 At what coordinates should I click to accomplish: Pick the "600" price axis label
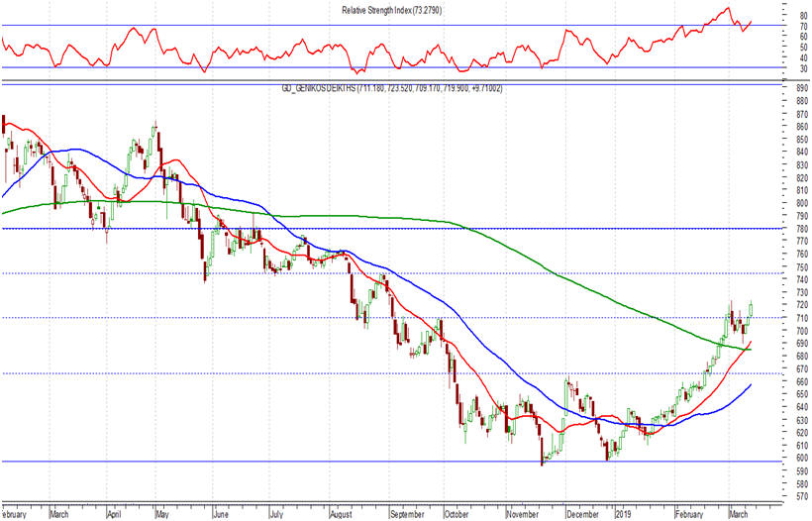[802, 458]
